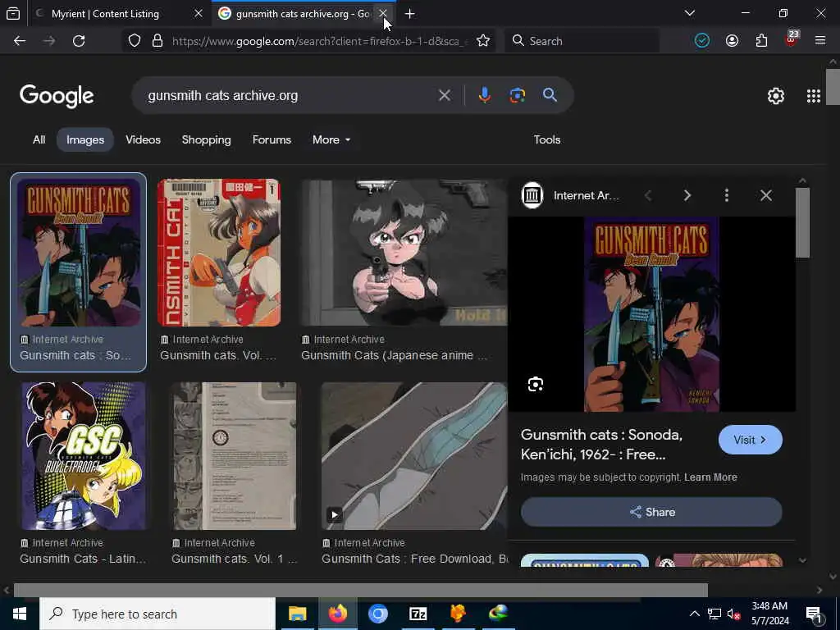Viewport: 840px width, 630px height.
Task: Click the page vertical scrollbar thumb
Action: [833, 87]
